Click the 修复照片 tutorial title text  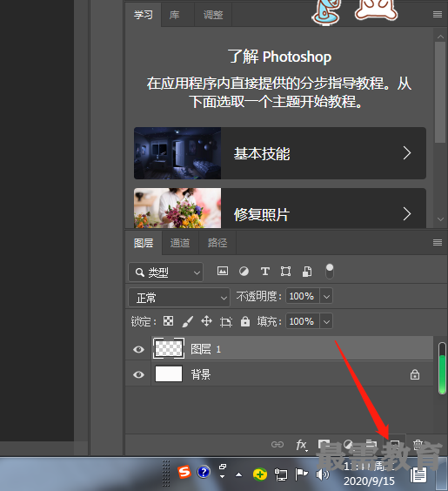click(x=262, y=214)
